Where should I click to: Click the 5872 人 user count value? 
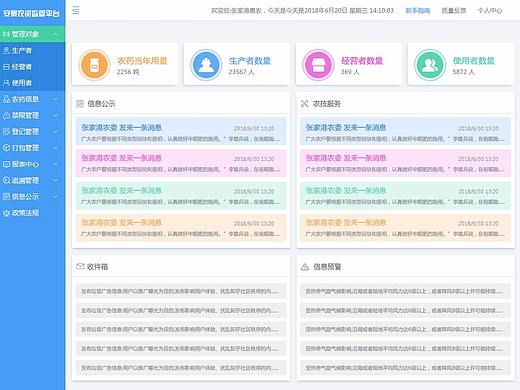tap(463, 72)
